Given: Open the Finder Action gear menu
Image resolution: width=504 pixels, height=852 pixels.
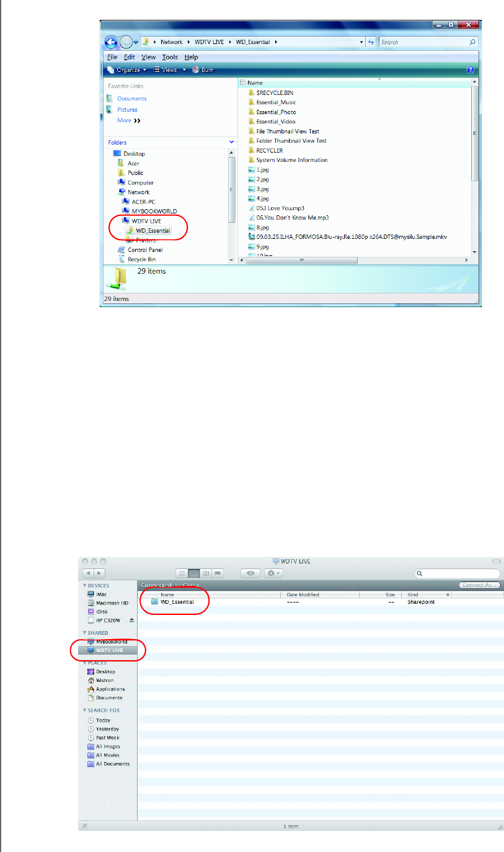Looking at the screenshot, I should [273, 573].
